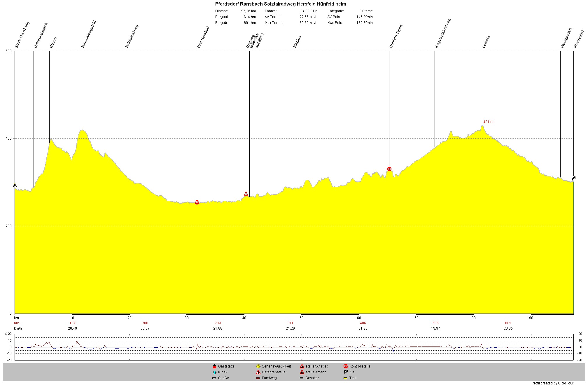Click the Ziel flag legend icon

point(346,372)
